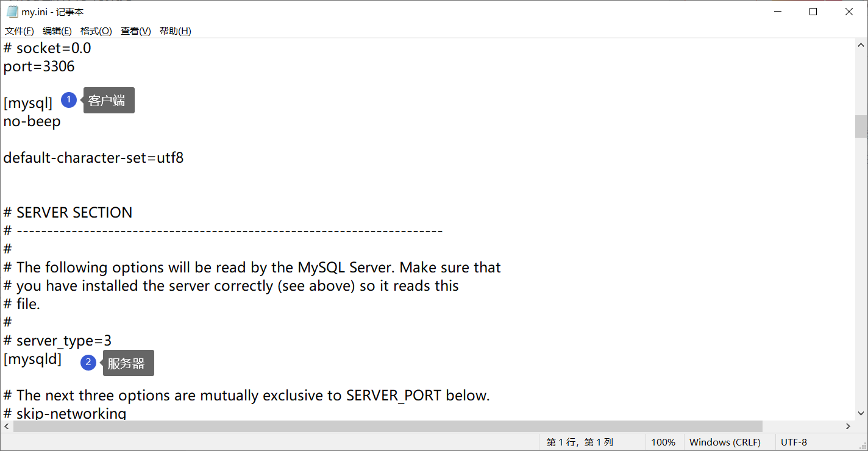868x451 pixels.
Task: Click the Windows (CRLF) status entry
Action: [x=725, y=442]
